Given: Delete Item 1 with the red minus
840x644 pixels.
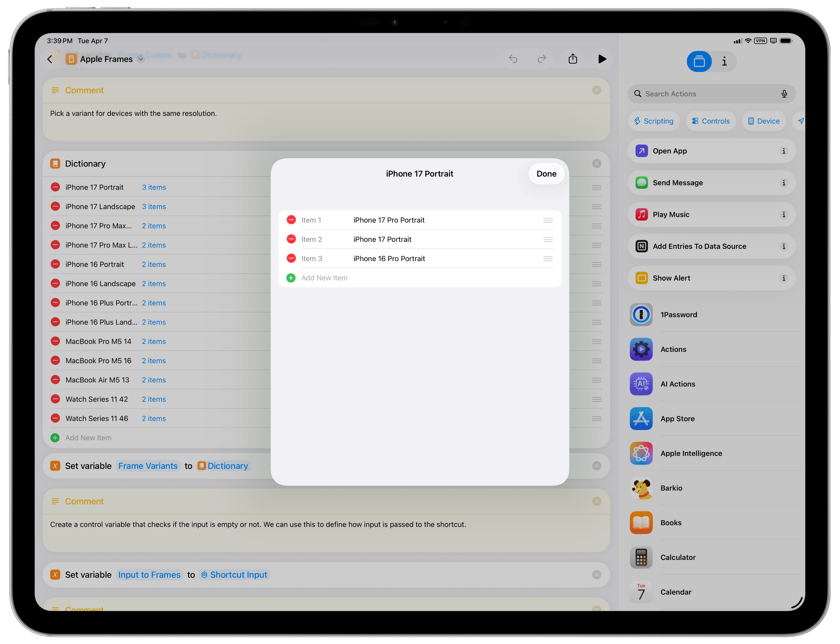Looking at the screenshot, I should [291, 219].
